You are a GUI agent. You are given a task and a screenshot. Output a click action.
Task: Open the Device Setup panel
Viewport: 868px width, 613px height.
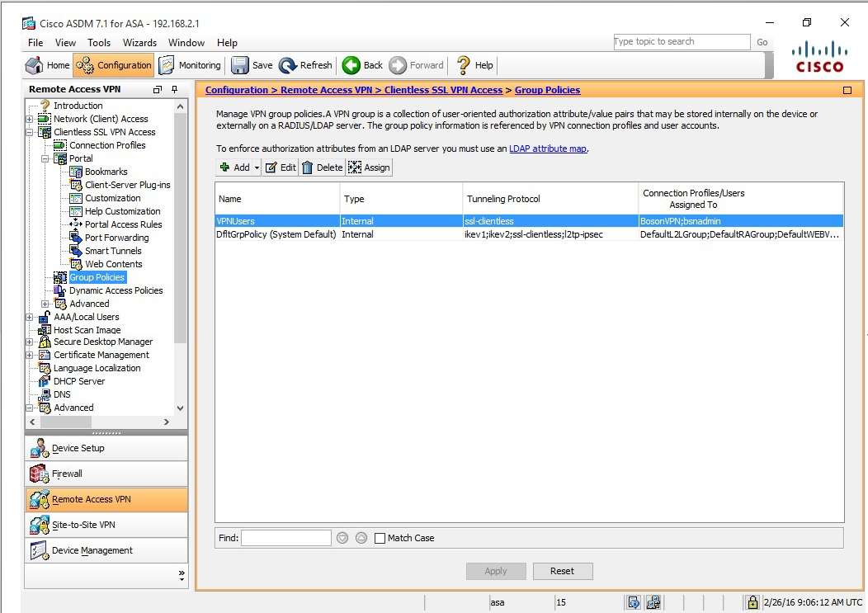pyautogui.click(x=106, y=448)
